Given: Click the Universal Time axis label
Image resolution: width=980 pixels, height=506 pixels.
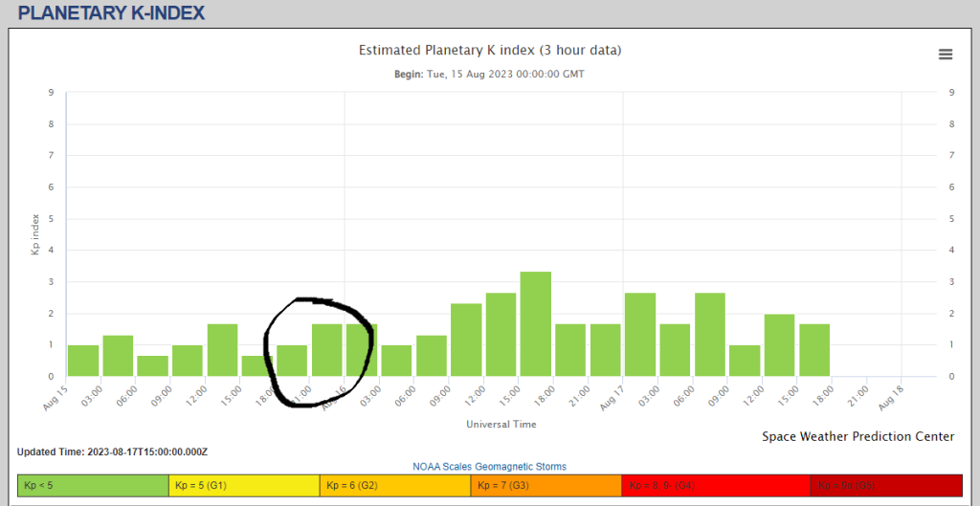Looking at the screenshot, I should [501, 424].
